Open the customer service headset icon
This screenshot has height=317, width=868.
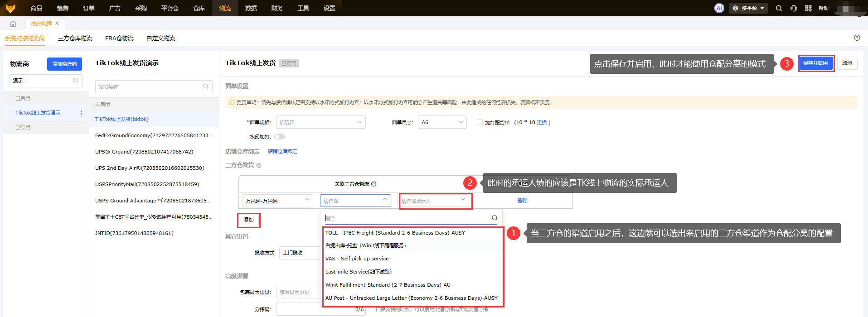pos(794,8)
